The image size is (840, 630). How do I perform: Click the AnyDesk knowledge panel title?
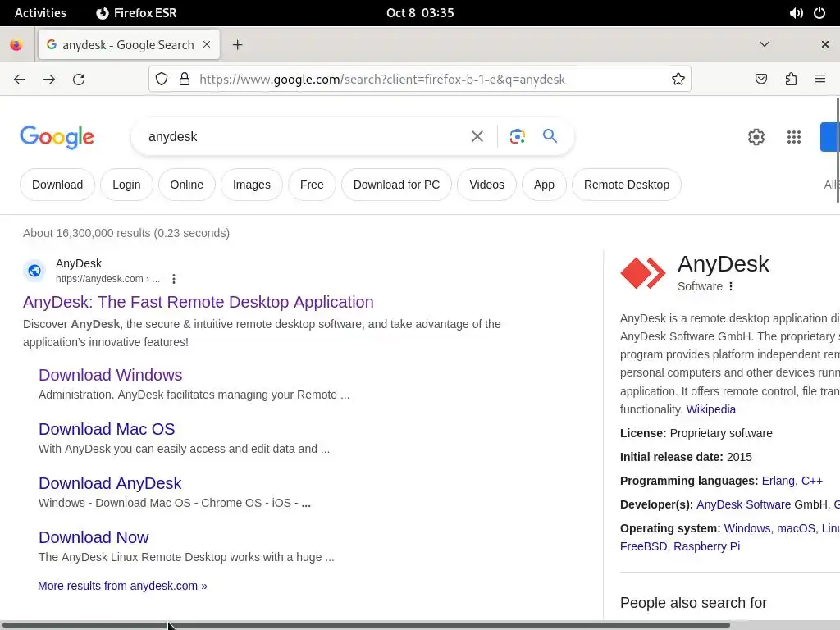pos(724,264)
